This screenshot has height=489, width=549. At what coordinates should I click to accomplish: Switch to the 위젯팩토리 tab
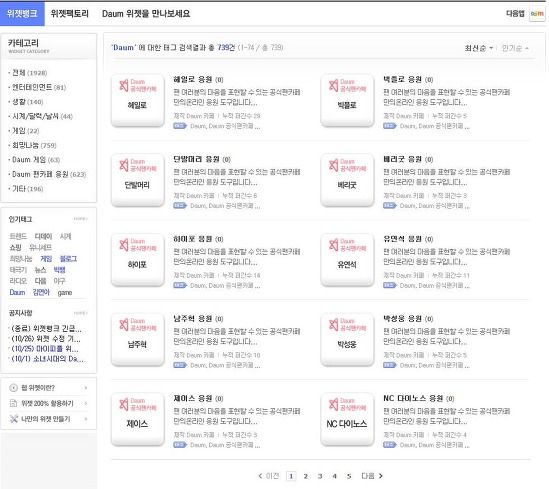click(x=70, y=14)
